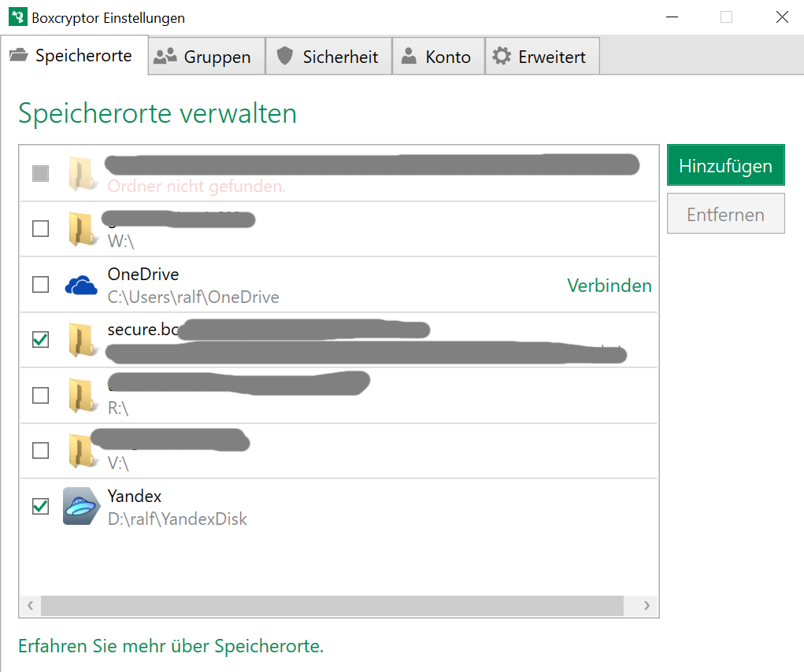Viewport: 804px width, 672px height.
Task: Select the Yandex entry name
Action: coord(135,496)
